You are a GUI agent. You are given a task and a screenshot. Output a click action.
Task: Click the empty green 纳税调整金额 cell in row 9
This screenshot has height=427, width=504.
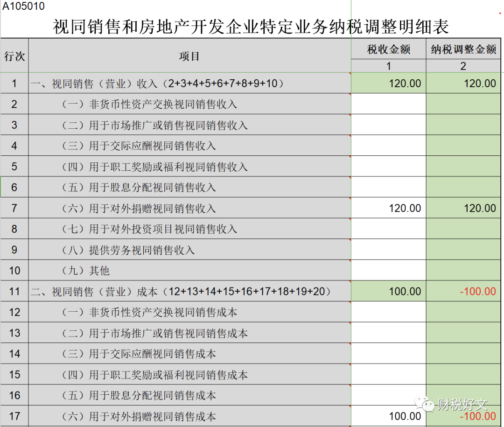click(464, 250)
